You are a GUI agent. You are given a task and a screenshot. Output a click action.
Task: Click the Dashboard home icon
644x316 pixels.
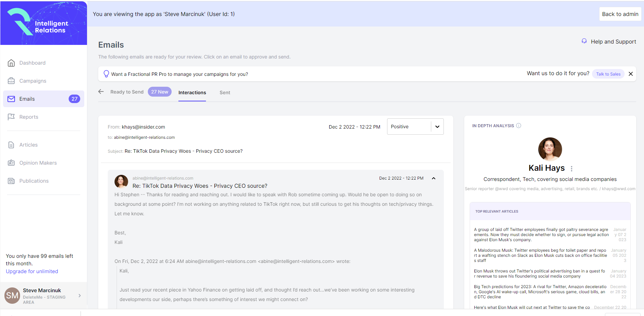[11, 63]
